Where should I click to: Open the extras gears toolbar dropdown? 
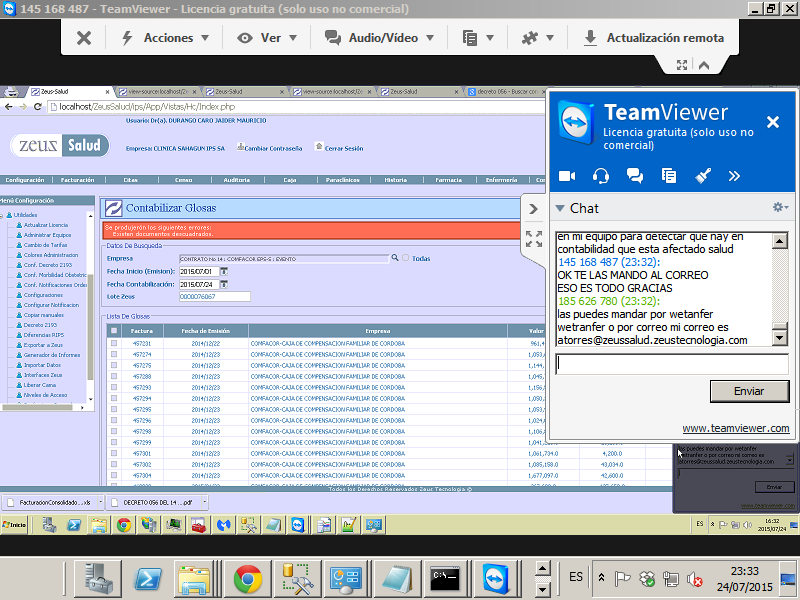pos(537,38)
